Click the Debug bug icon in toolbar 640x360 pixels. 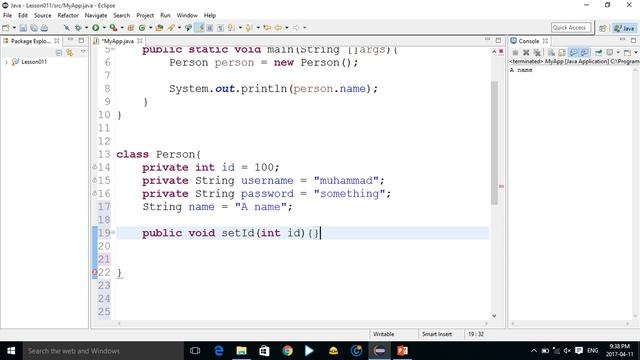click(x=78, y=28)
